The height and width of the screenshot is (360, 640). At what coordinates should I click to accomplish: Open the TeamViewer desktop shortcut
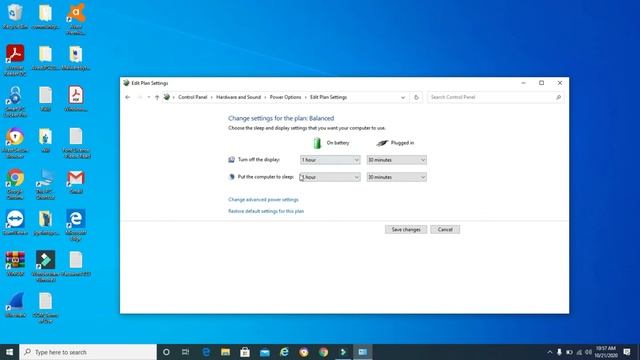(15, 222)
